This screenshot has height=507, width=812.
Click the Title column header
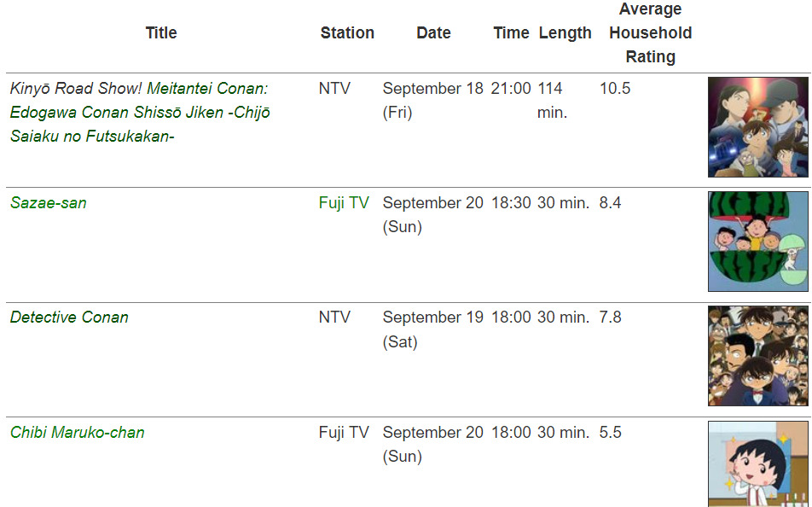[161, 33]
